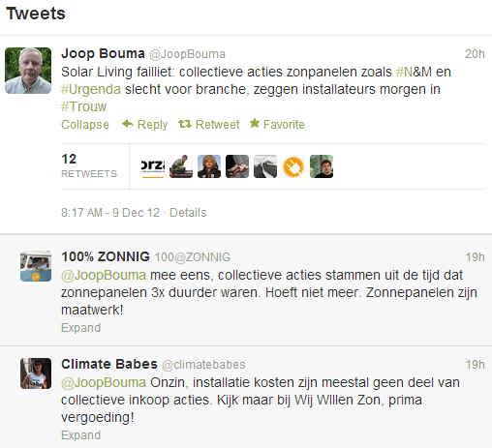Image resolution: width=492 pixels, height=448 pixels.
Task: Click the first retweeter avatar with 'rz' logo
Action: 153,166
